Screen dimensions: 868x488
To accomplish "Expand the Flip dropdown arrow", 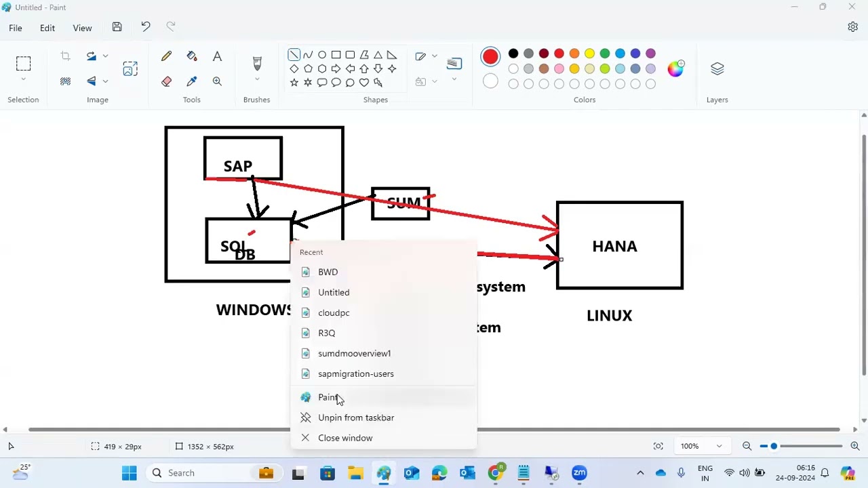I will 105,81.
